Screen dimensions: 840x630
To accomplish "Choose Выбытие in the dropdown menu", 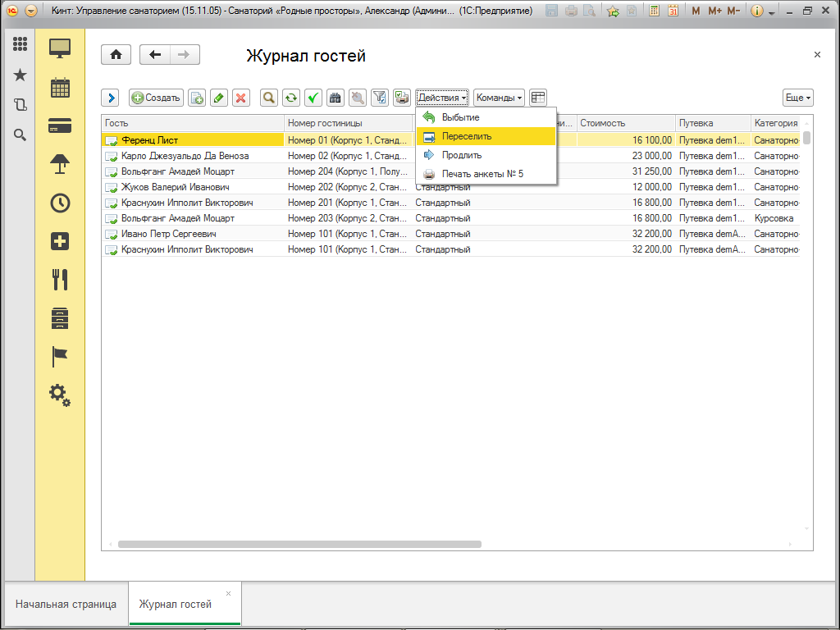I will click(x=460, y=117).
